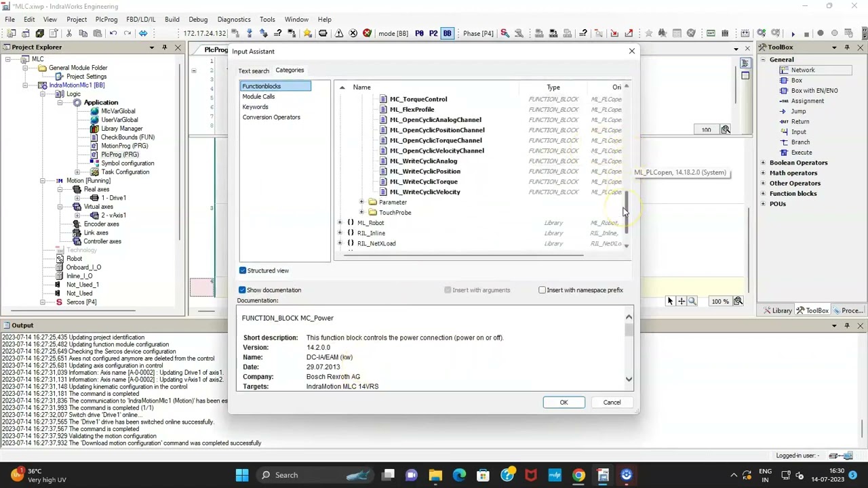Select MC_TorqueControl function block
This screenshot has height=488, width=868.
[418, 99]
